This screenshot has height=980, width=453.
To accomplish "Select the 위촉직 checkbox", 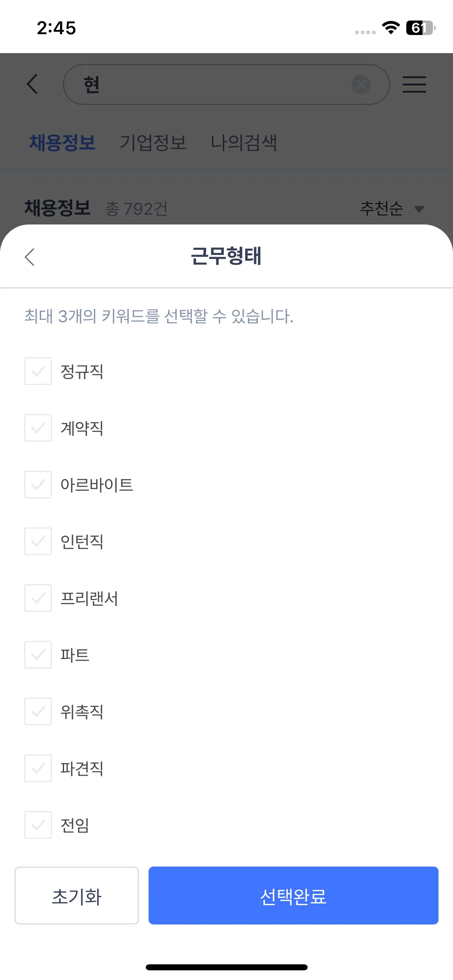I will [x=38, y=711].
